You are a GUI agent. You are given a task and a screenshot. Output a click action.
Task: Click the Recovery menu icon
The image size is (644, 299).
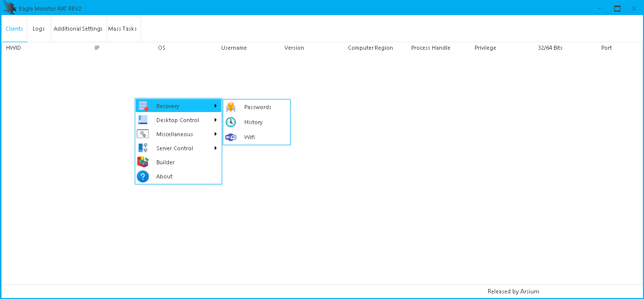click(143, 106)
